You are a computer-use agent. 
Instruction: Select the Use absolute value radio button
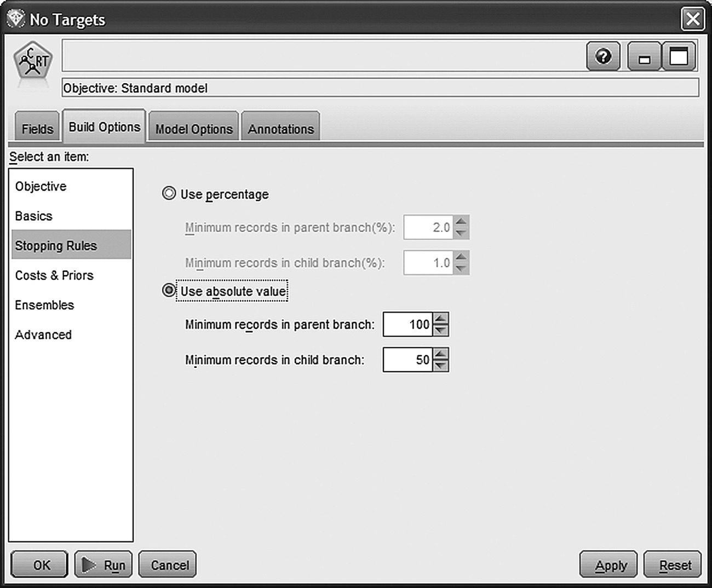click(x=169, y=290)
